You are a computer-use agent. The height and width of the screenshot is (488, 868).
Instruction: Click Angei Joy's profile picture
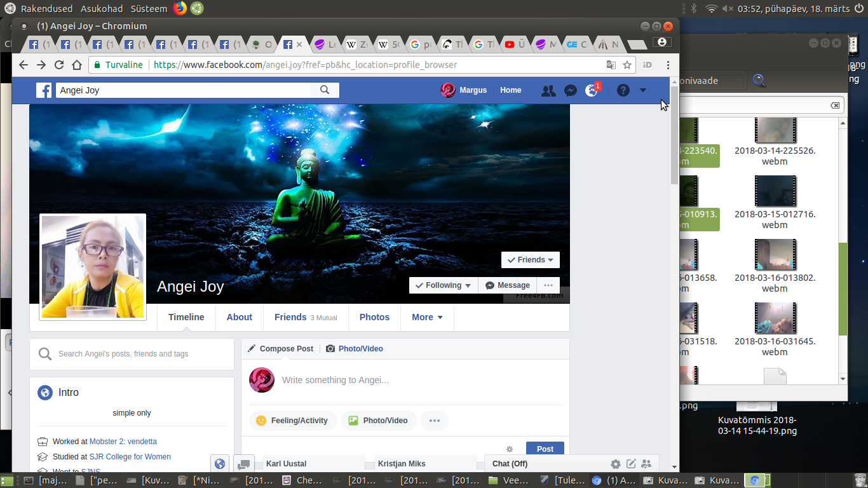(93, 267)
